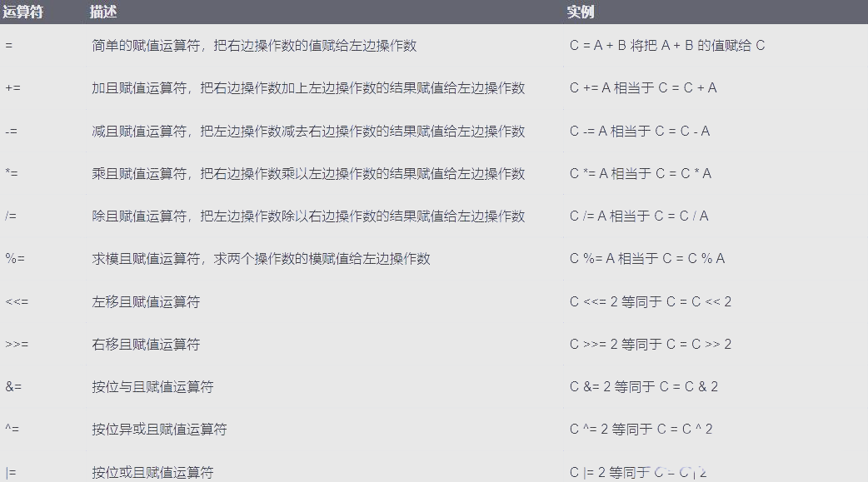Select the += operator cell
Screen dimensions: 868x482
tap(12, 88)
